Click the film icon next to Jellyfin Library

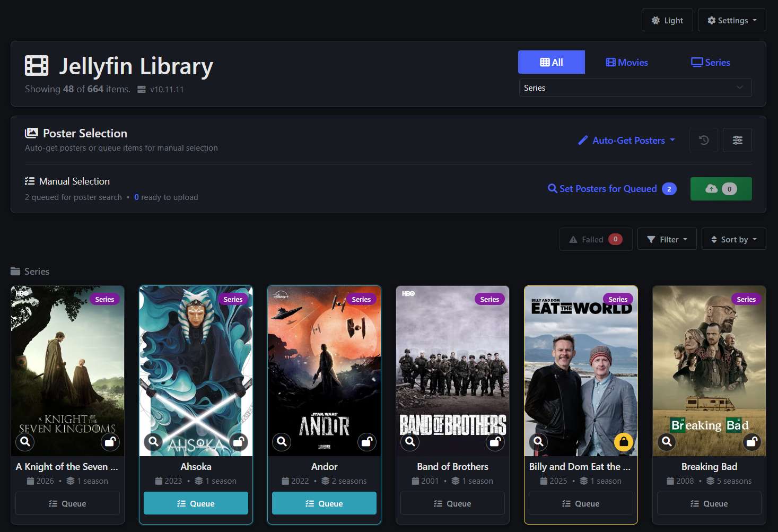point(37,66)
